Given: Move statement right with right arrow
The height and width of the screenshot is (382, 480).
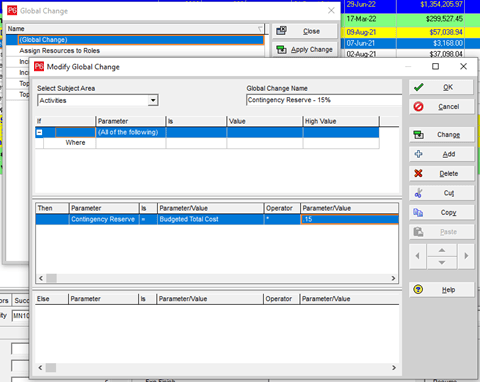Looking at the screenshot, I should (466, 256).
